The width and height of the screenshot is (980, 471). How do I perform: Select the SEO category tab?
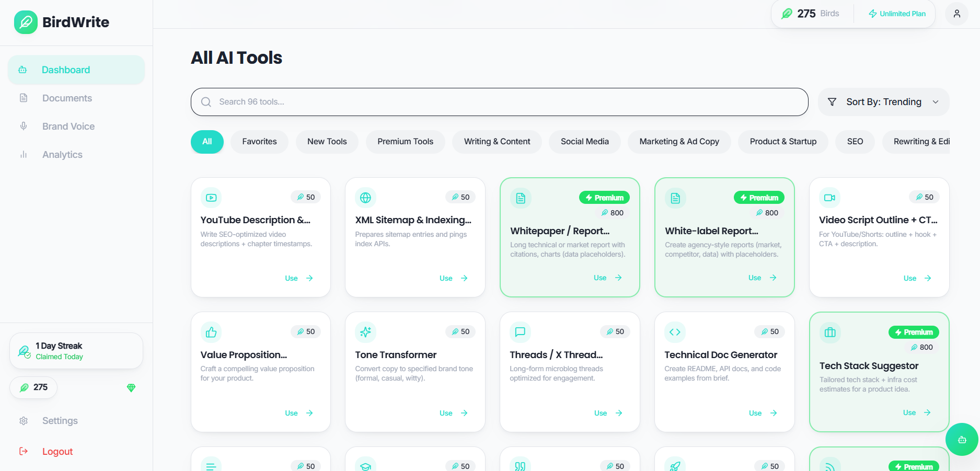[855, 142]
